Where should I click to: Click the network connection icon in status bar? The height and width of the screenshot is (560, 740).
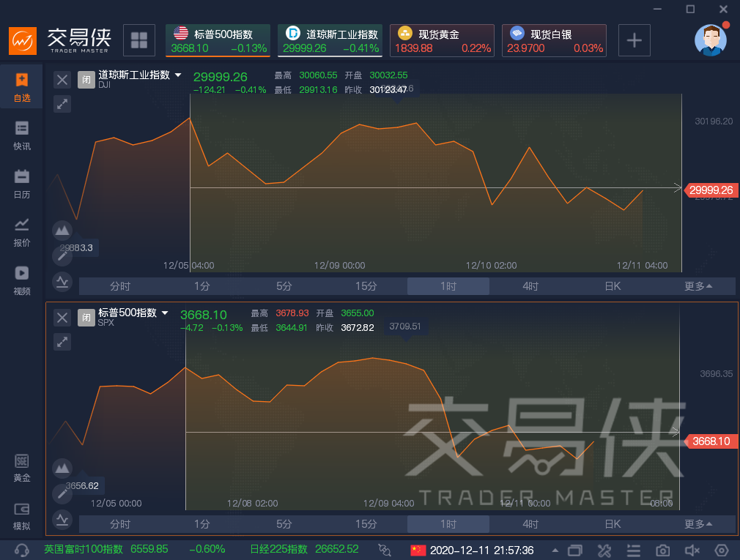pyautogui.click(x=385, y=550)
